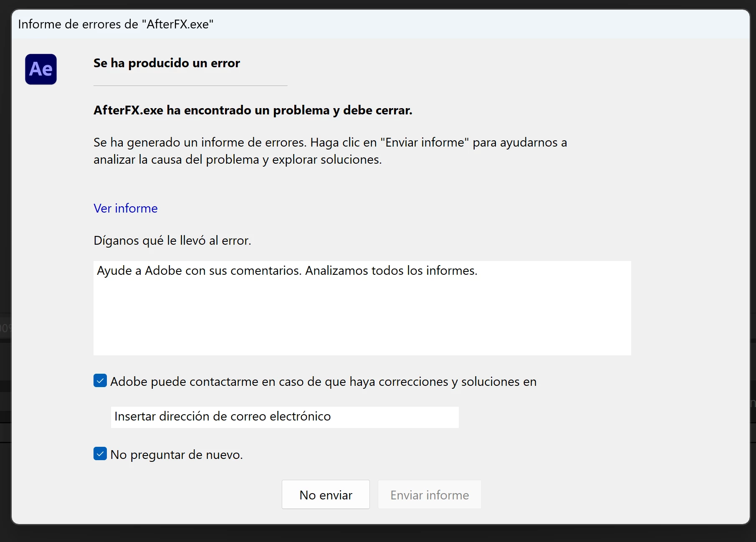Click the paragraph Se ha generado un informe
The height and width of the screenshot is (542, 756).
click(330, 151)
